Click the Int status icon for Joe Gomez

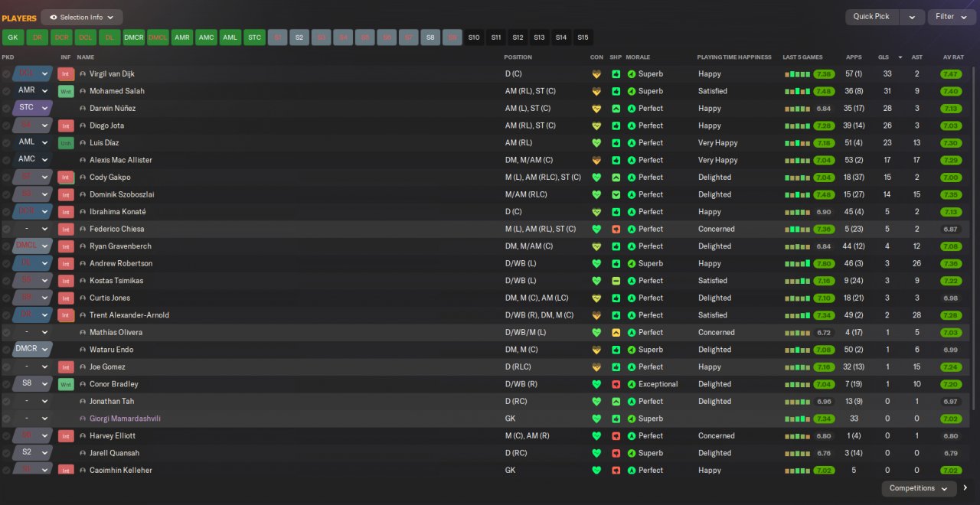pyautogui.click(x=66, y=367)
